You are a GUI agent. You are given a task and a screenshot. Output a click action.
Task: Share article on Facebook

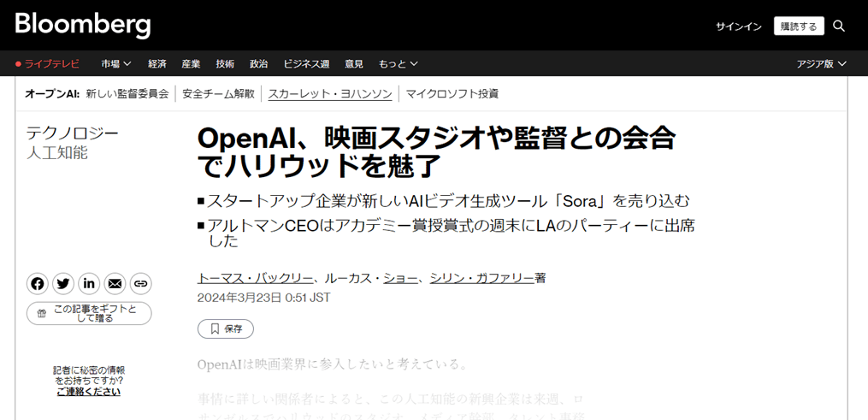(x=37, y=284)
